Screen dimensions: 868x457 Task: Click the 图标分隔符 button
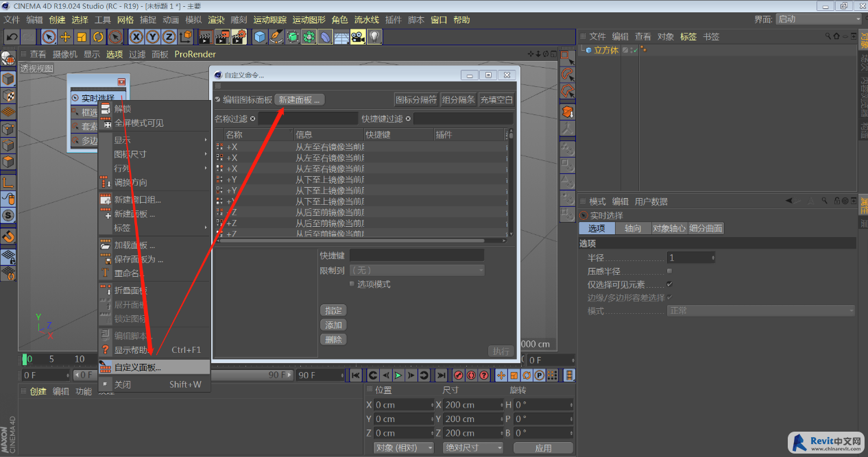(416, 99)
